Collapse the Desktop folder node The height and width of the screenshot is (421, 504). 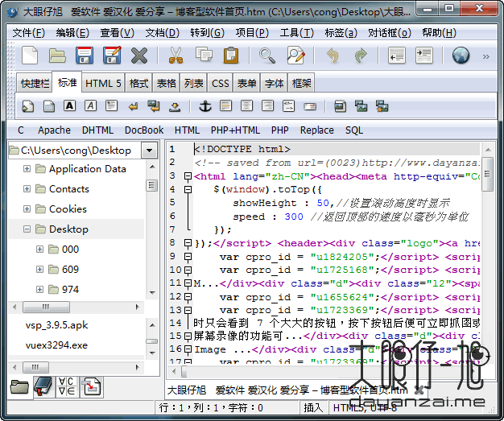tap(27, 229)
